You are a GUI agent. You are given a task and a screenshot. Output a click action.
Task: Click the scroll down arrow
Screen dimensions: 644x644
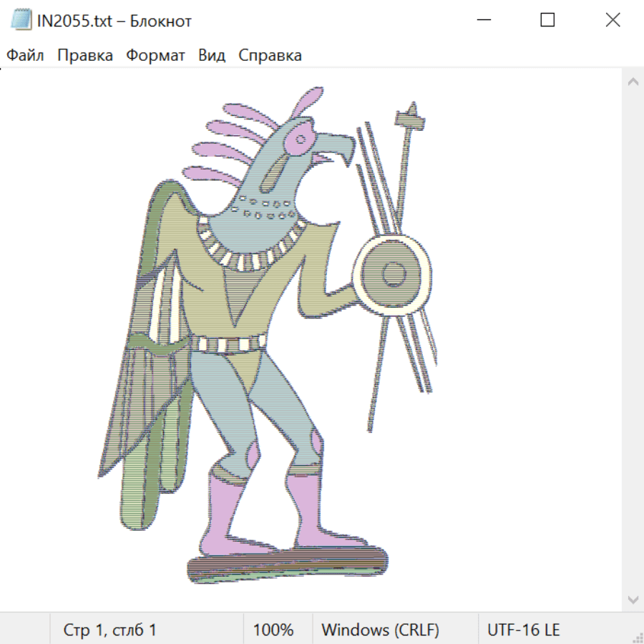coord(633,599)
